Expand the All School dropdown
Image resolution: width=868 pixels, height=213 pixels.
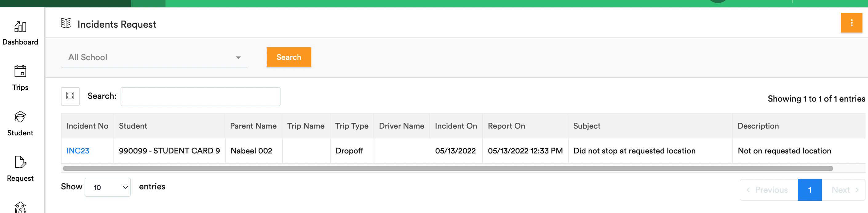pos(154,57)
